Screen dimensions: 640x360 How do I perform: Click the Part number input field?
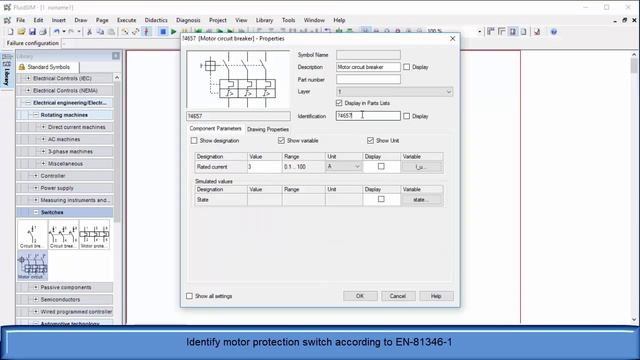click(x=368, y=79)
